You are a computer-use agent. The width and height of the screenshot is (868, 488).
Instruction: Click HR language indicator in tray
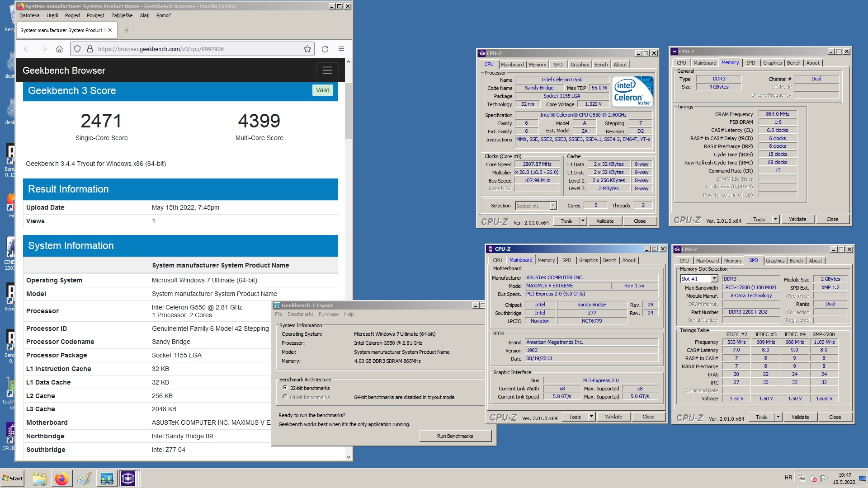[x=788, y=478]
